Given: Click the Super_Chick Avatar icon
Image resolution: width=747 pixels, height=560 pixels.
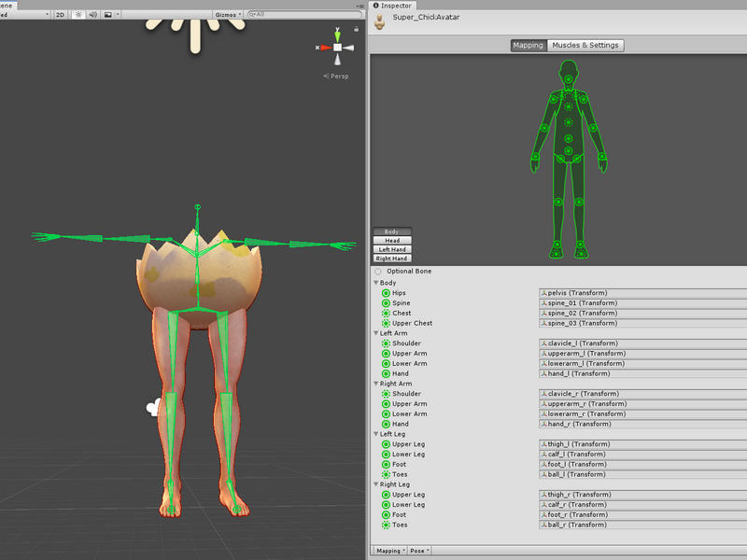Looking at the screenshot, I should pos(380,21).
